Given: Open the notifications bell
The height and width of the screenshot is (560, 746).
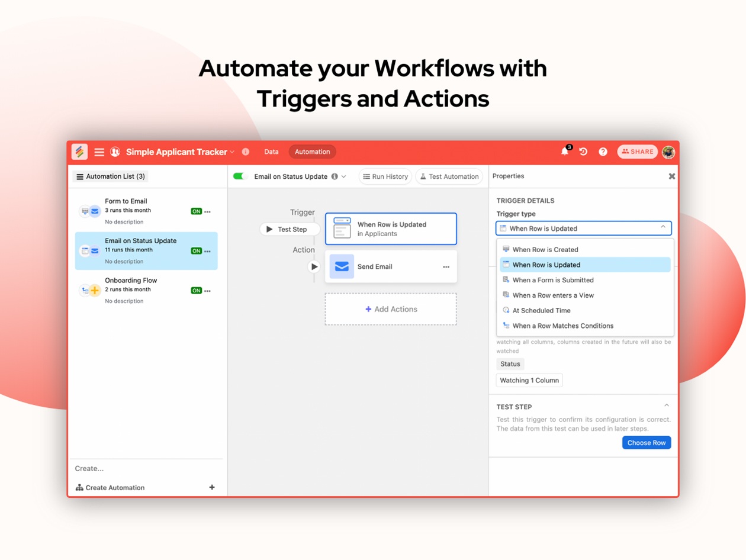Looking at the screenshot, I should [565, 152].
